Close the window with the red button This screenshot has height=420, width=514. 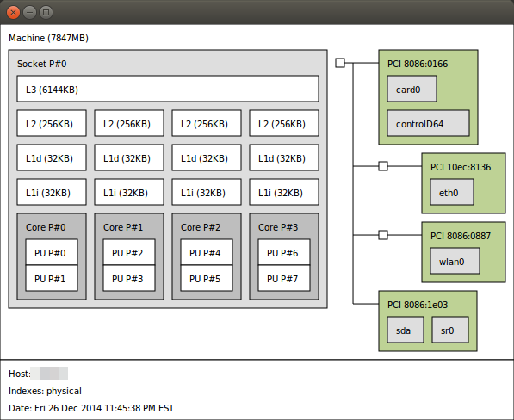click(x=13, y=12)
